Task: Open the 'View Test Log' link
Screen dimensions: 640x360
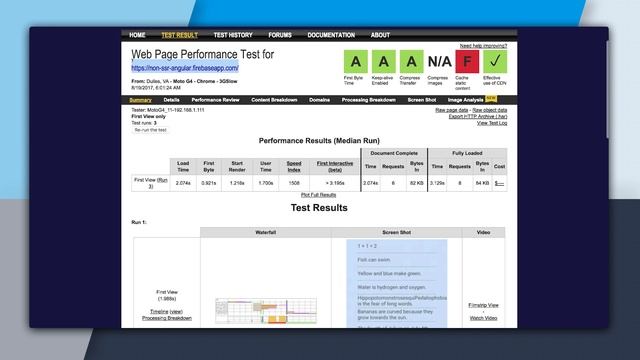Action: (x=492, y=123)
